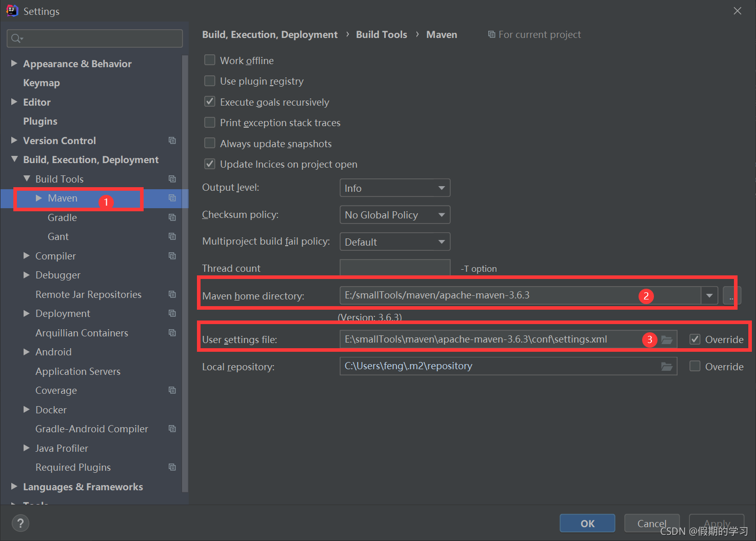Click the project-level icon beside Build Tools

pos(172,179)
